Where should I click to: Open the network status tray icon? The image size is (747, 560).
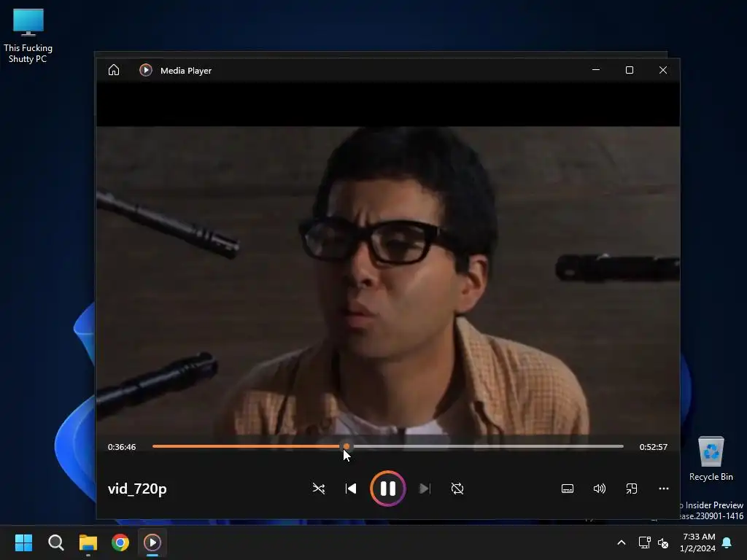pyautogui.click(x=645, y=542)
